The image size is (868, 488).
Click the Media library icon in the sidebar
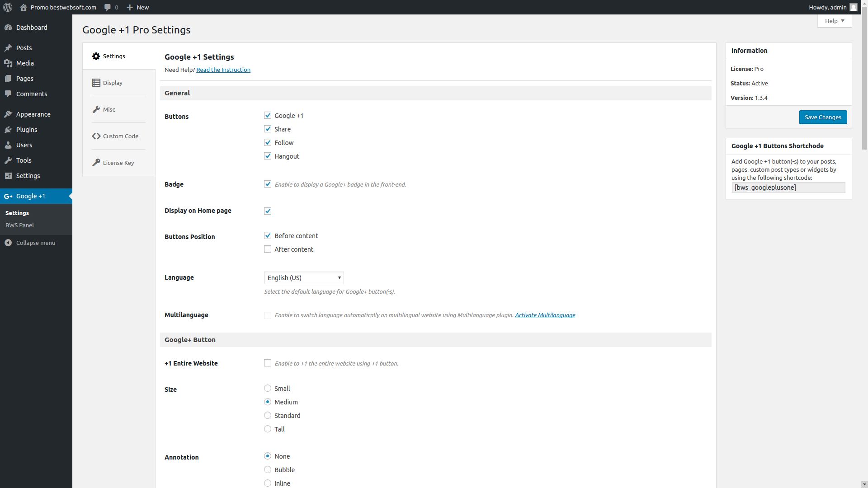8,63
